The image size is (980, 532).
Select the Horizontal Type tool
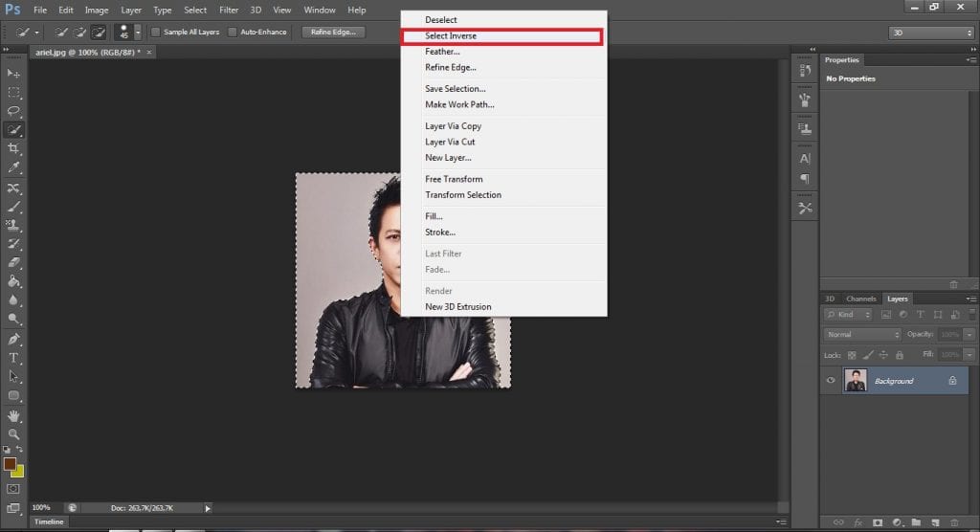pyautogui.click(x=13, y=357)
